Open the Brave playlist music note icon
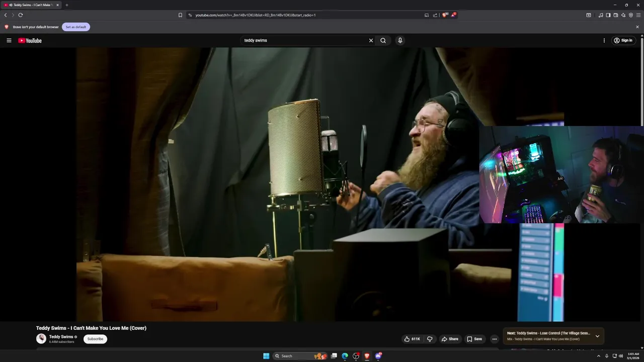644x362 pixels. (x=601, y=15)
